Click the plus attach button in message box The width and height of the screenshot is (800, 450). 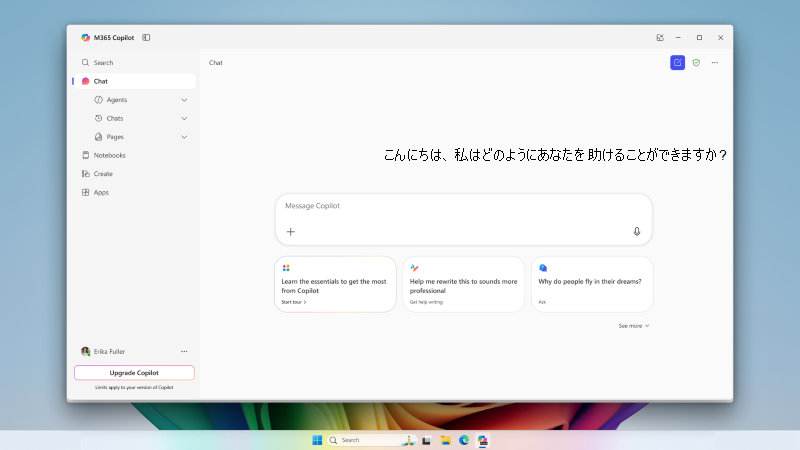click(x=291, y=232)
